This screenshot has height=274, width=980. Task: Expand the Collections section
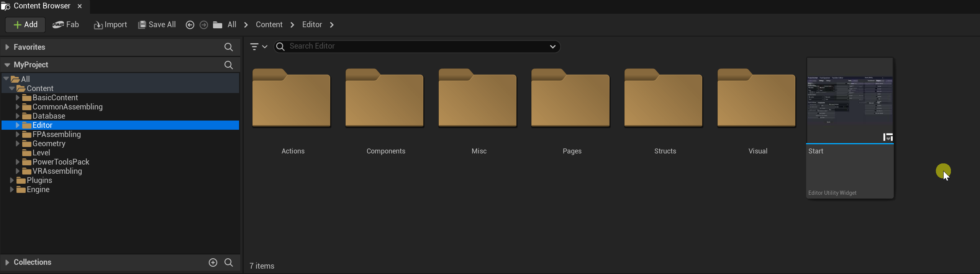pyautogui.click(x=7, y=263)
